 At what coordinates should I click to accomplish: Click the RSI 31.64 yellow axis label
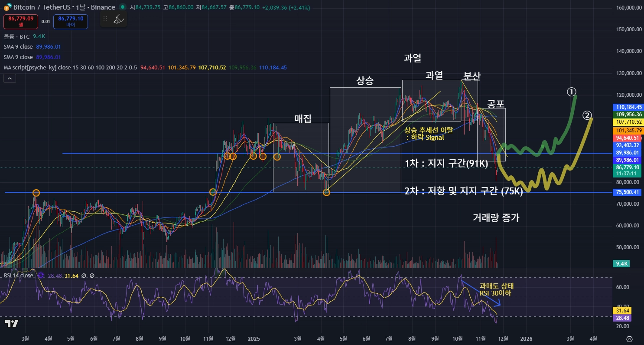[x=622, y=310]
